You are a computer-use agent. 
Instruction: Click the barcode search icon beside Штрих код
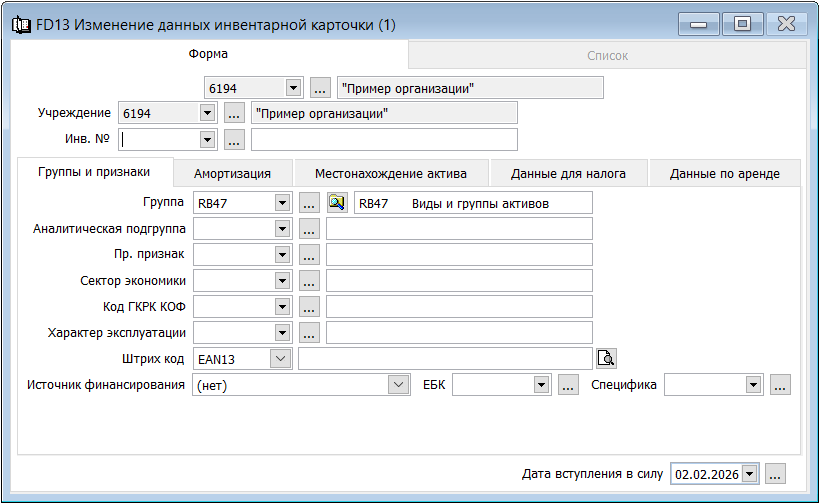coord(606,358)
